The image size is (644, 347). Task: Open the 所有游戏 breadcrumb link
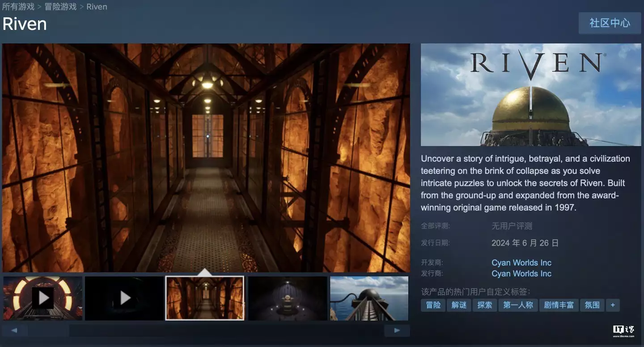18,7
